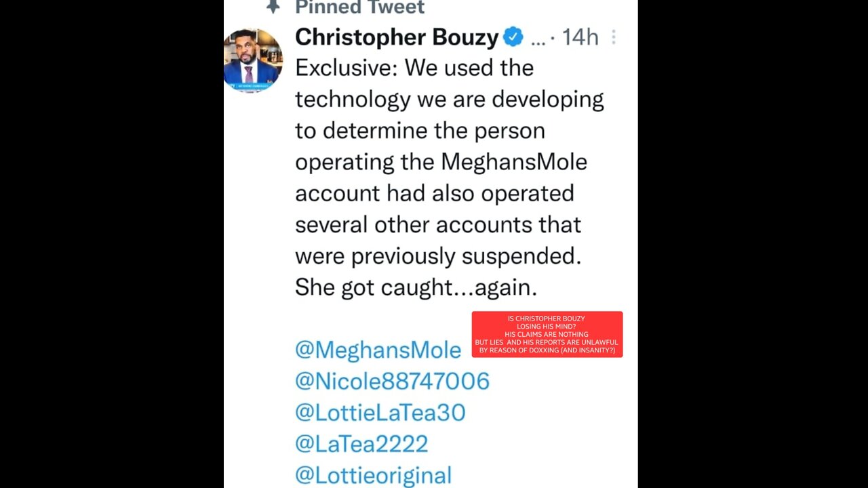The height and width of the screenshot is (488, 868).
Task: Open the @LottieLaTea30 mention
Action: coord(380,413)
